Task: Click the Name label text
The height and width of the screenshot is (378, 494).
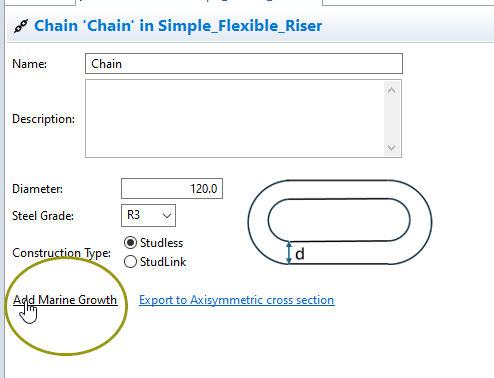Action: pyautogui.click(x=29, y=64)
